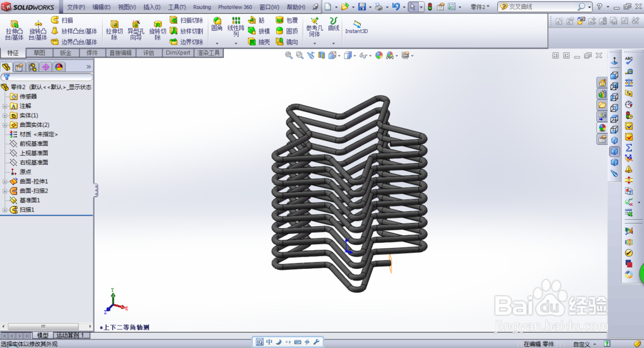Open dropdown arrow under 参考几何体
The image size is (644, 348).
(x=315, y=43)
